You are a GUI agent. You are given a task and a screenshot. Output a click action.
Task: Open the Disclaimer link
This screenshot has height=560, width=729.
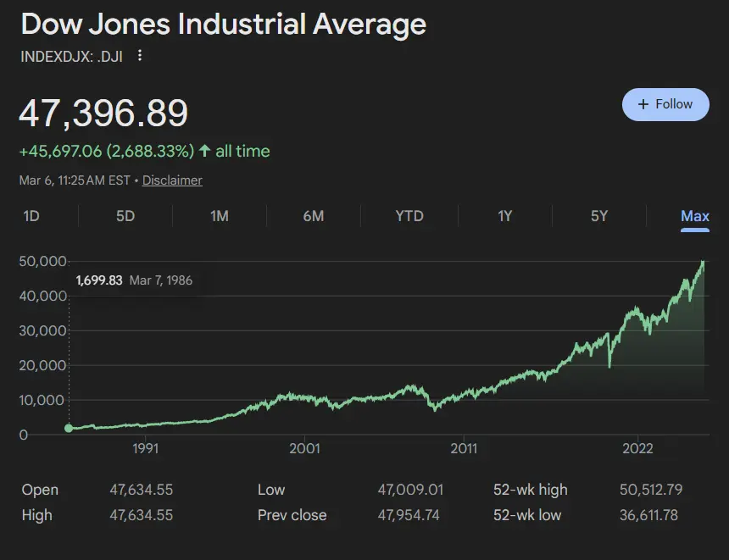pyautogui.click(x=172, y=180)
